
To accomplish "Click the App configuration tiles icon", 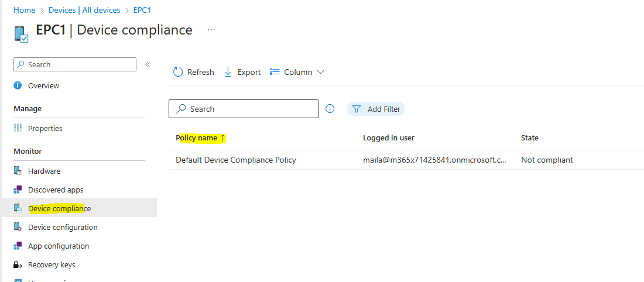I will pos(18,246).
